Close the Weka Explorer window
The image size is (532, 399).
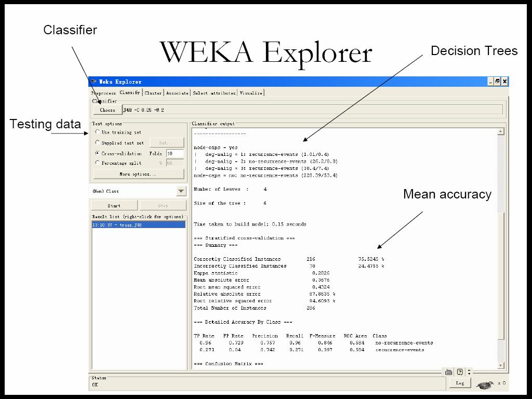504,82
